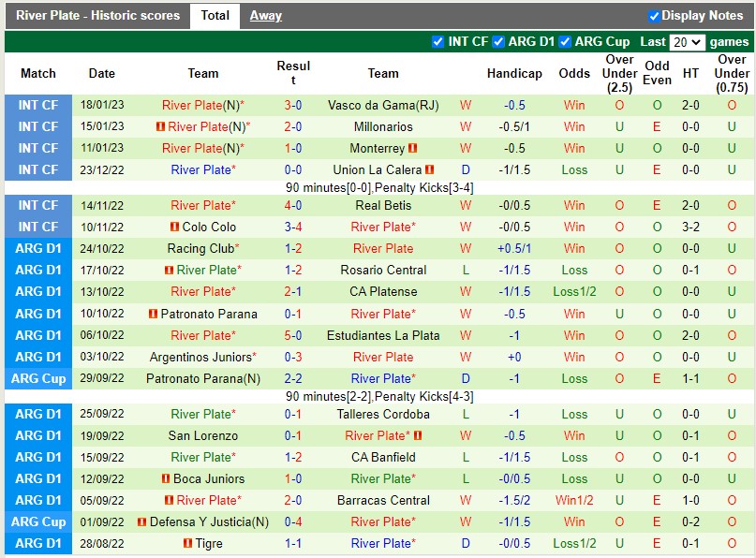Image resolution: width=756 pixels, height=558 pixels.
Task: Uncheck the ARG Cup filter checkbox
Action: point(565,42)
